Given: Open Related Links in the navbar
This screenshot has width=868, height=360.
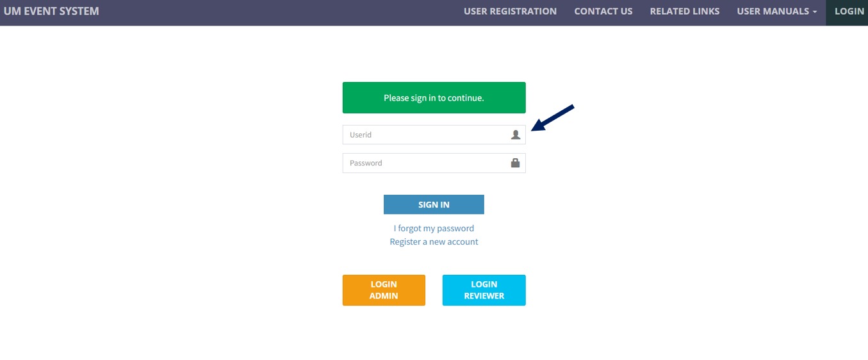Looking at the screenshot, I should pos(684,12).
